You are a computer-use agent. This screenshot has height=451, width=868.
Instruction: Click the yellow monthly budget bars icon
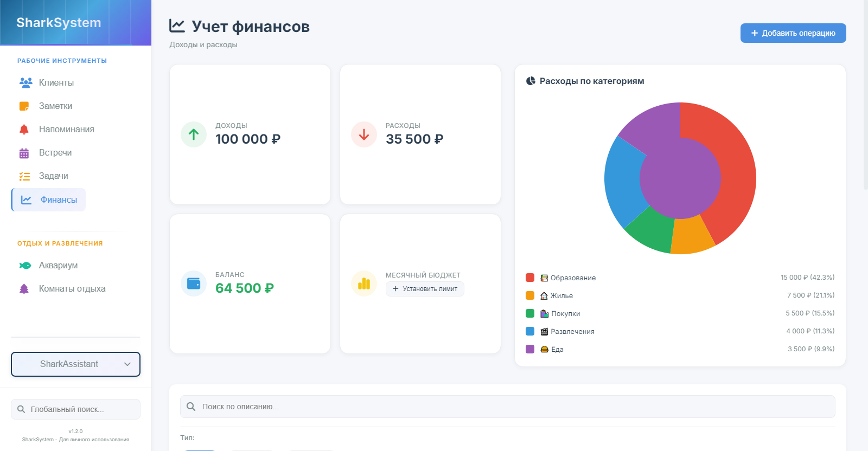[x=364, y=284]
